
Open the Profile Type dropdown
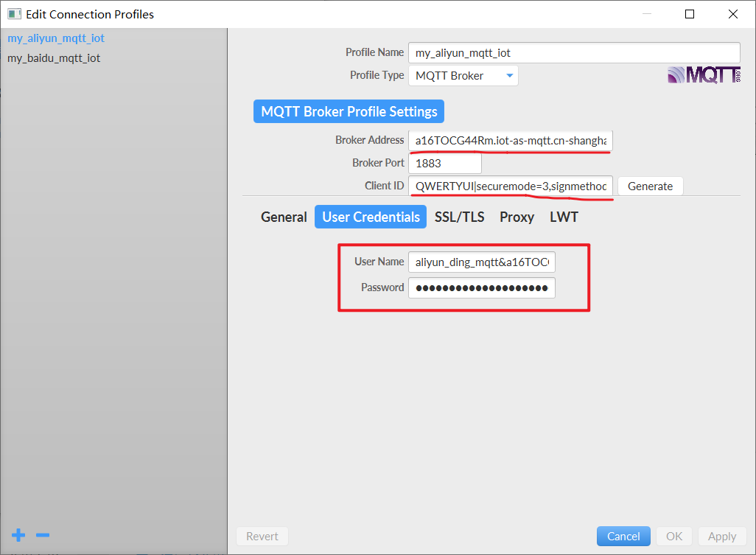(x=463, y=76)
